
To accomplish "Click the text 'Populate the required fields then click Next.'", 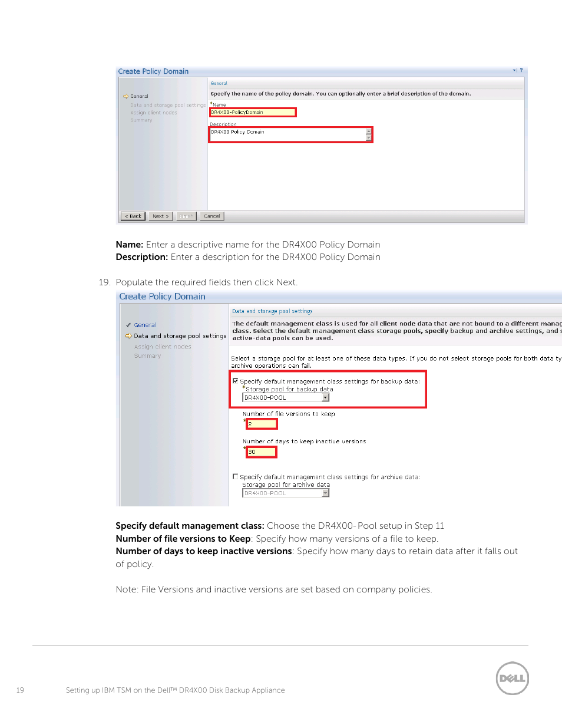I will pos(207,282).
